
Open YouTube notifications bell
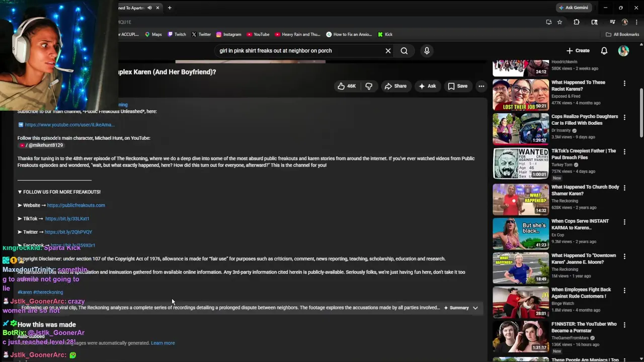click(x=604, y=51)
